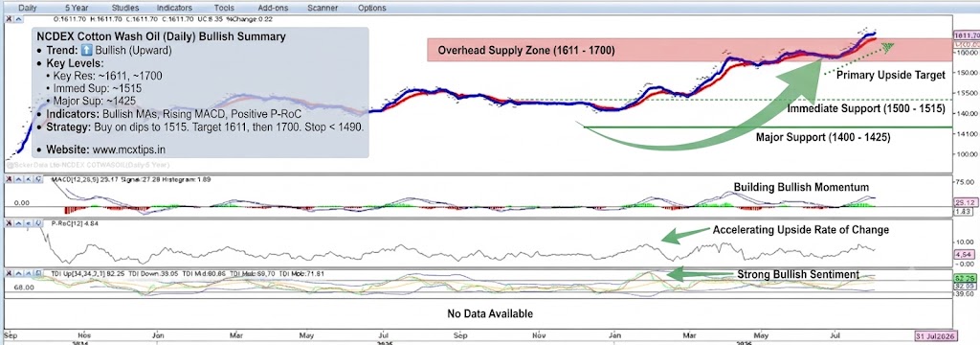Click the MACD[12,26,5] indicator label

(75, 179)
